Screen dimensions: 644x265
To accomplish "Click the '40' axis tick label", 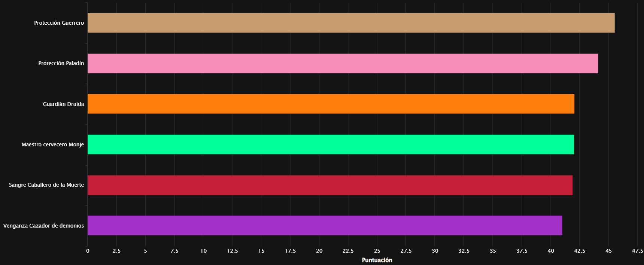I will click(551, 251).
